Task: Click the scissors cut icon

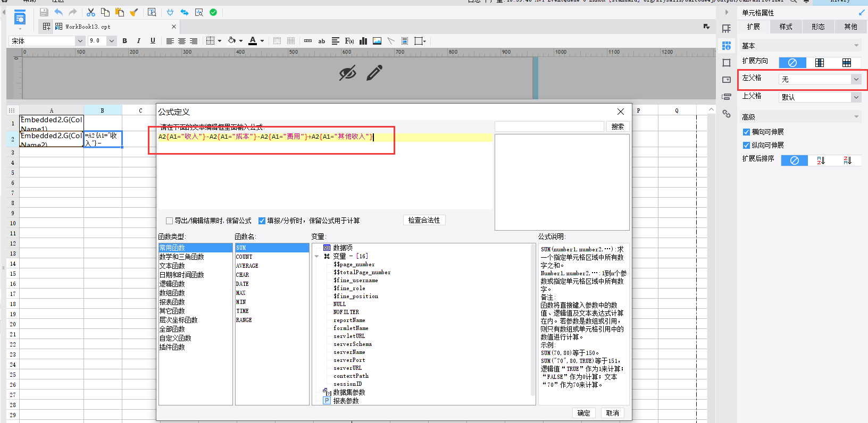Action: point(91,12)
